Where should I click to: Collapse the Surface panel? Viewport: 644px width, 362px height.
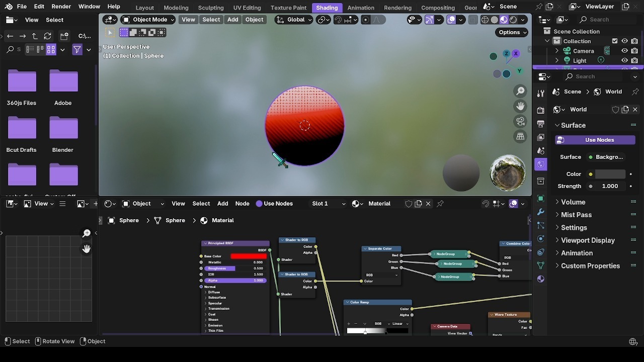[573, 125]
